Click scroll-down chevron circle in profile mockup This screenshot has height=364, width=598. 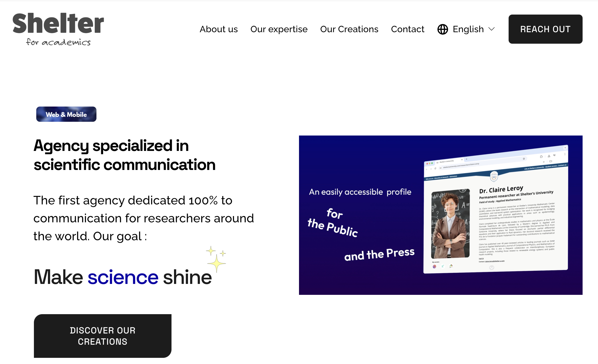pyautogui.click(x=492, y=268)
